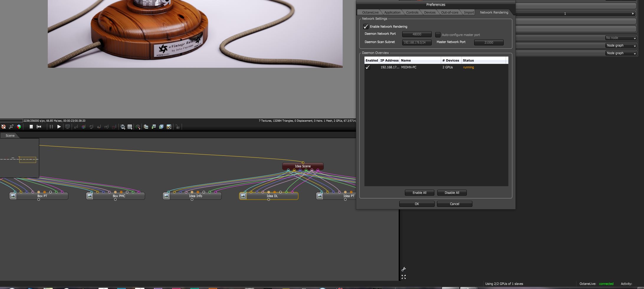Image resolution: width=644 pixels, height=289 pixels.
Task: Click the save render passes icon
Action: [161, 127]
